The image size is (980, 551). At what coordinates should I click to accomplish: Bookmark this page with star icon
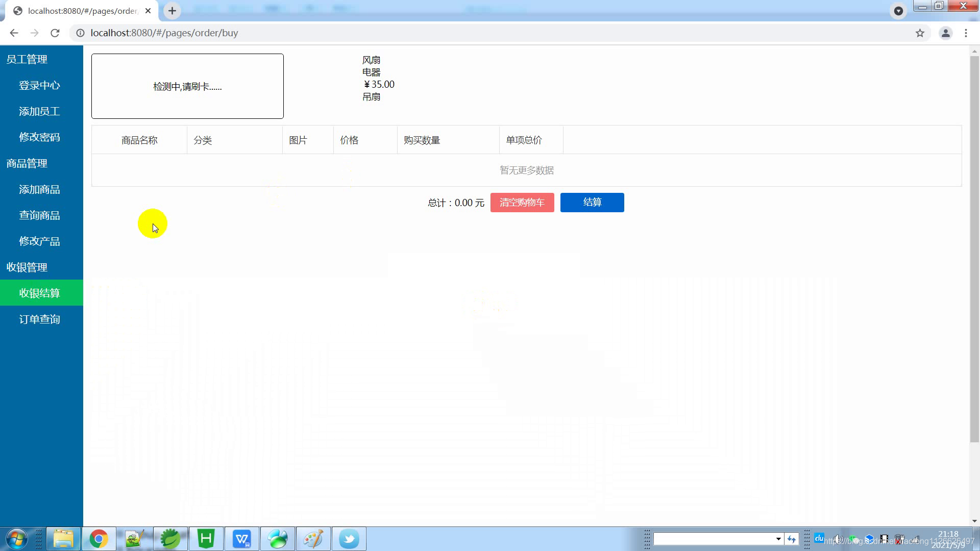point(920,33)
